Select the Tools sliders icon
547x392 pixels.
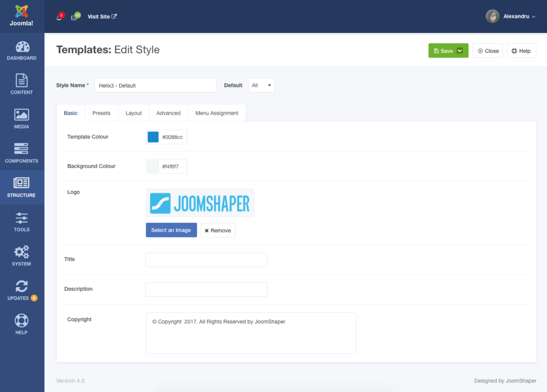22,217
